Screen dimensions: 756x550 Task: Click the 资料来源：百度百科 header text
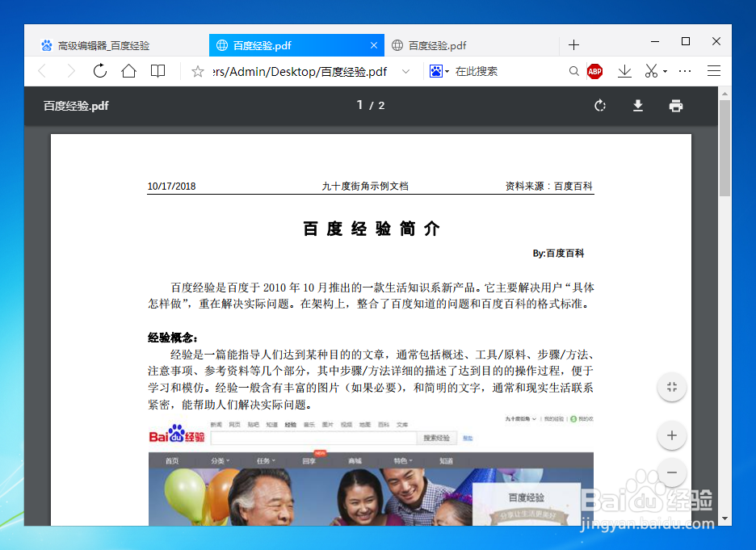click(x=548, y=186)
